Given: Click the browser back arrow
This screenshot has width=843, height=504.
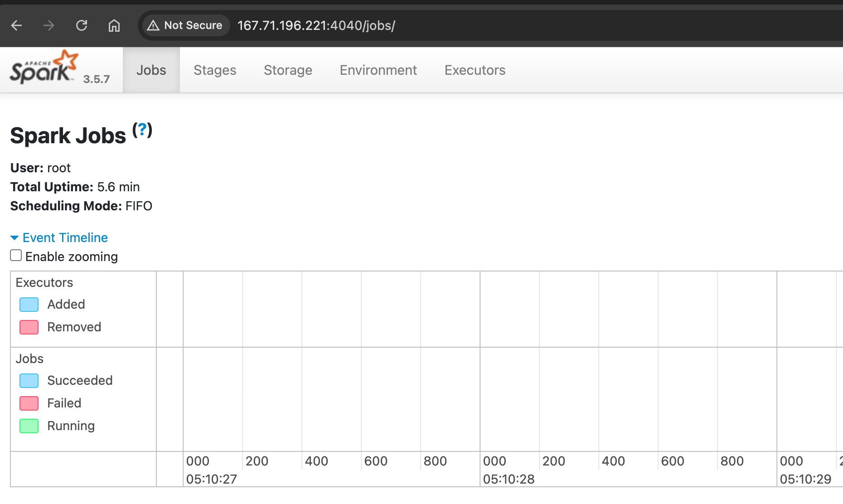Looking at the screenshot, I should [x=17, y=25].
